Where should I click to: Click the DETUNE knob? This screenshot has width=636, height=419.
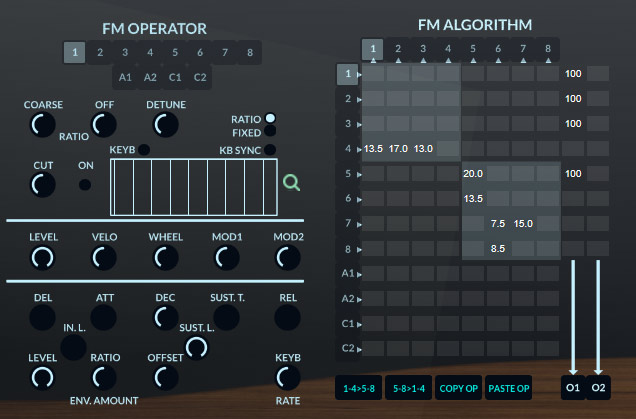click(165, 125)
